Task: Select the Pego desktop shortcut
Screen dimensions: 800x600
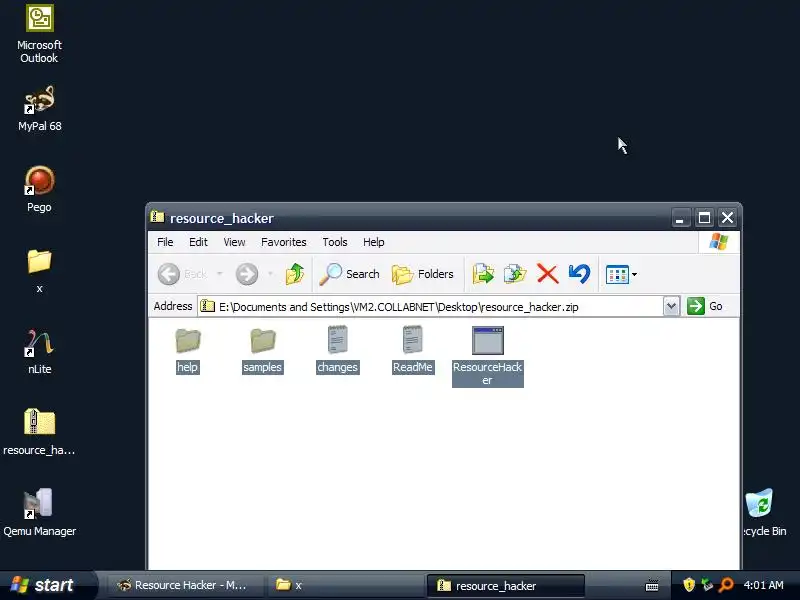Action: click(39, 189)
